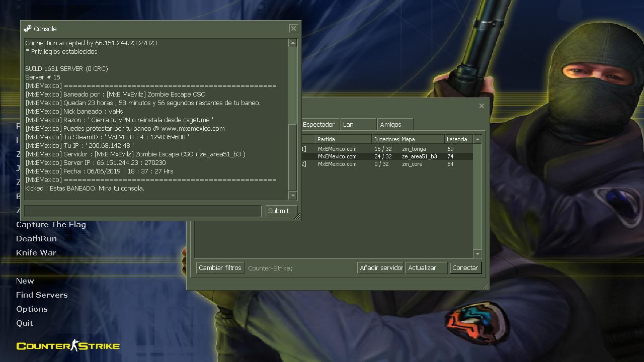Image resolution: width=644 pixels, height=362 pixels.
Task: Click the console scroll up arrow
Action: [293, 43]
